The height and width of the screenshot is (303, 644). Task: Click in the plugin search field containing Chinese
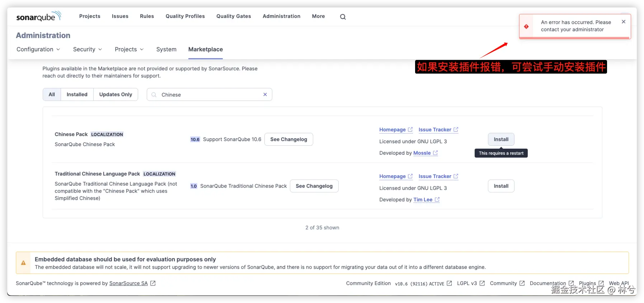[x=209, y=94]
